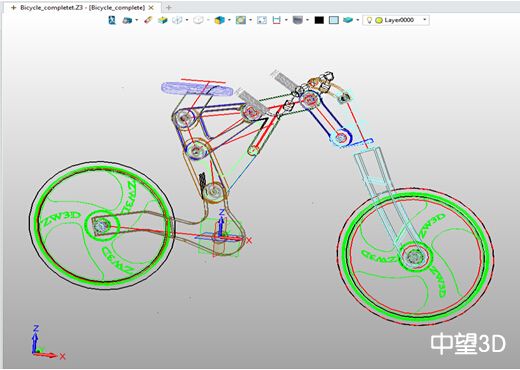Click the black color swatch
Viewport: 520px width, 370px height.
[319, 20]
